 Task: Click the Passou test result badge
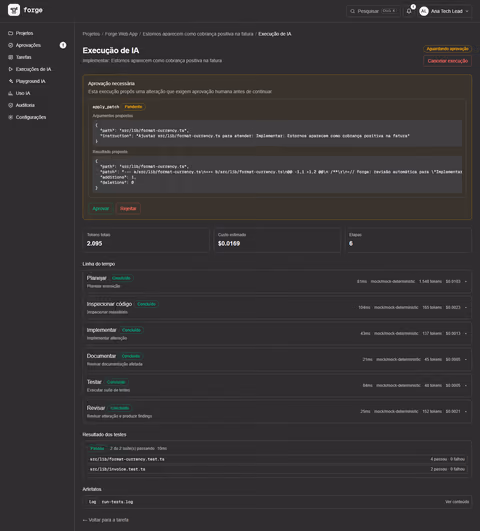click(97, 448)
